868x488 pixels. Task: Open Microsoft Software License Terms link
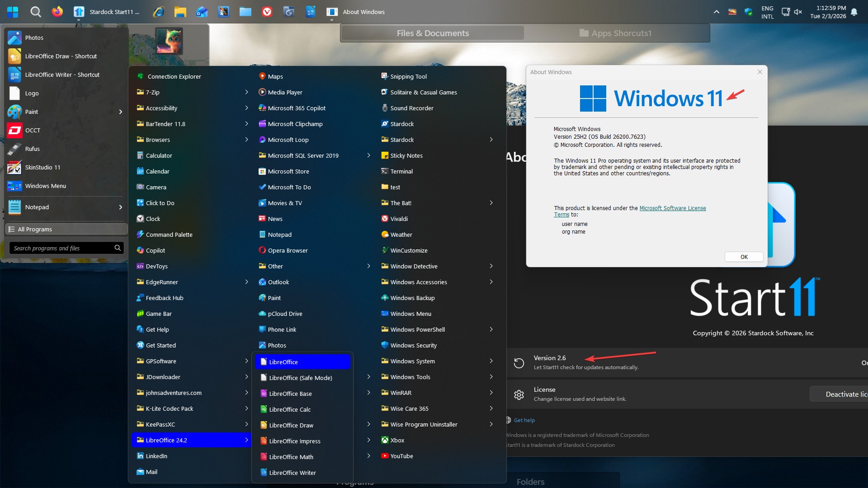(672, 208)
